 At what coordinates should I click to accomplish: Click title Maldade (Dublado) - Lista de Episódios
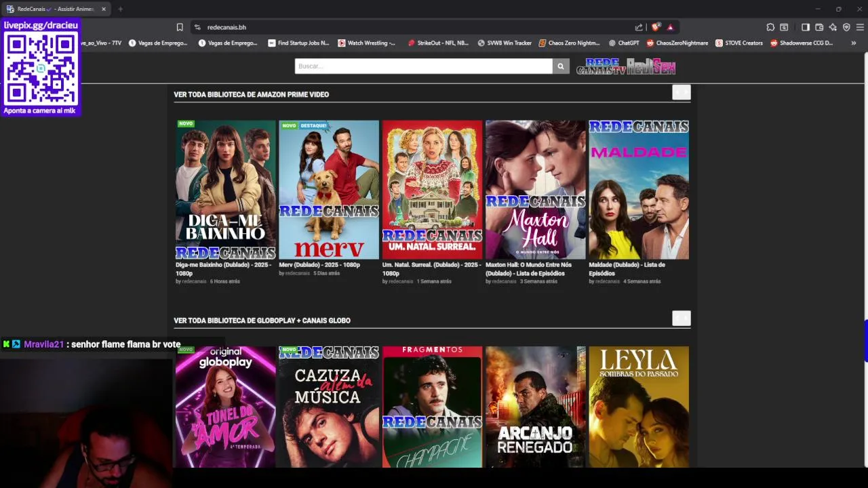tap(627, 269)
